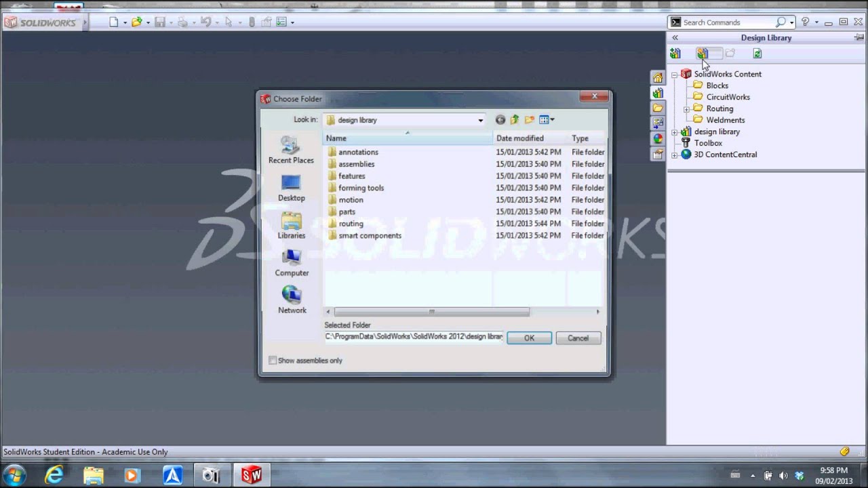Click the Refresh icon in Design Library
Viewport: 868px width, 488px height.
(757, 54)
